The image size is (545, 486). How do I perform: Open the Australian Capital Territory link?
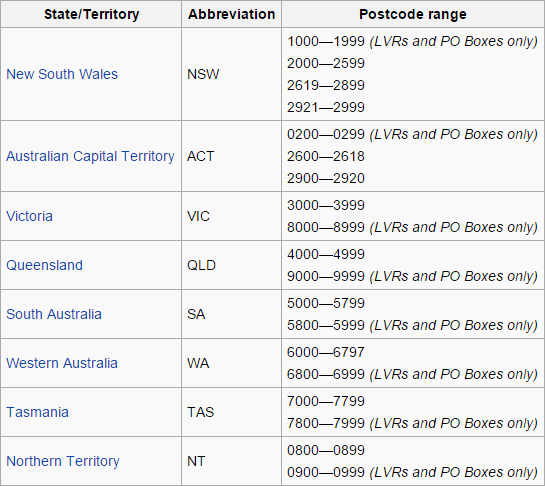90,156
